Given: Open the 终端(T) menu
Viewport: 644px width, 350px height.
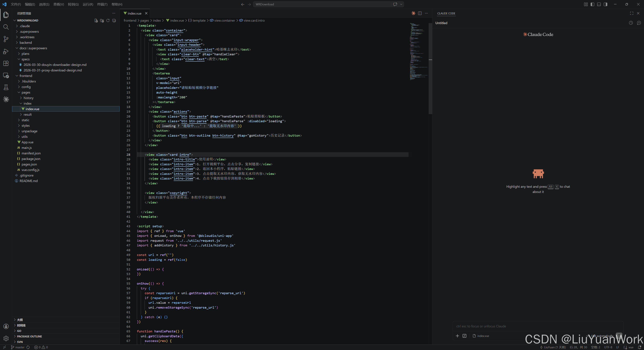Looking at the screenshot, I should (102, 4).
